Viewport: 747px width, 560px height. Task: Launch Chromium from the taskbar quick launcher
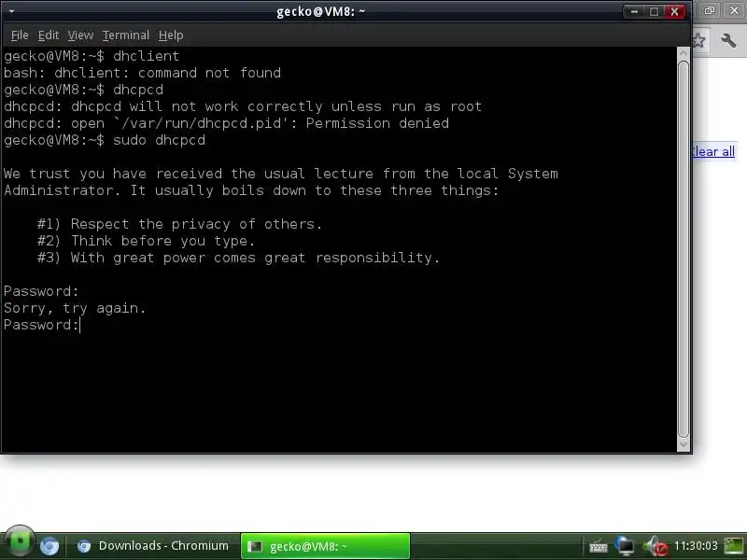(49, 546)
